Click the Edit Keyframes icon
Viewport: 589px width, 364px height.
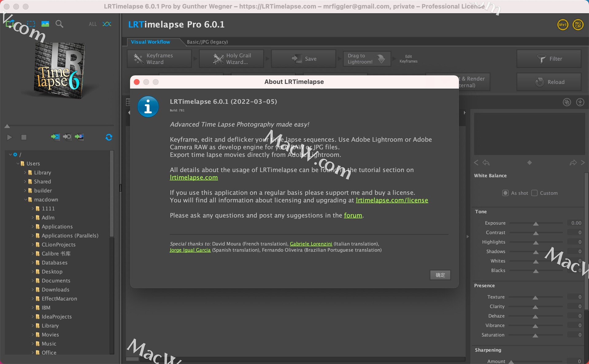coord(408,59)
